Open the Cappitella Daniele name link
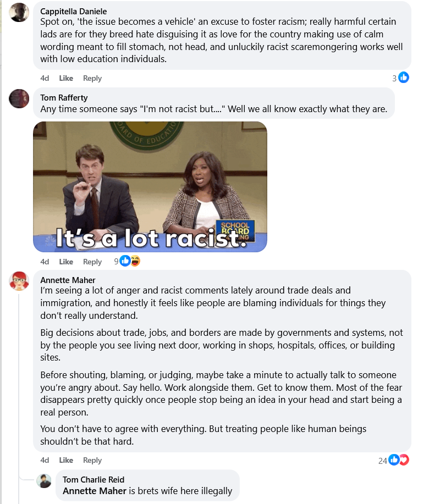The width and height of the screenshot is (429, 504). coord(73,11)
